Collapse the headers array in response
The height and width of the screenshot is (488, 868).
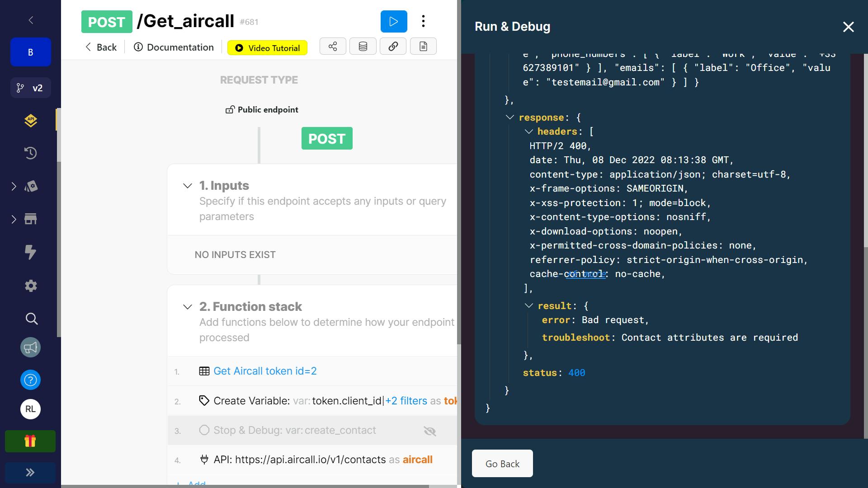point(528,131)
